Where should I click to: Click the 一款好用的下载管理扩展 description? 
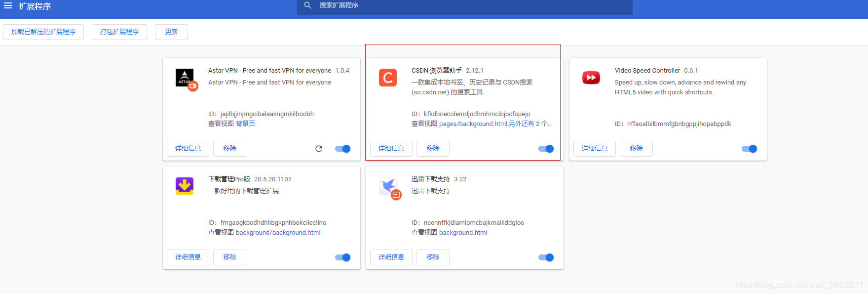(243, 191)
